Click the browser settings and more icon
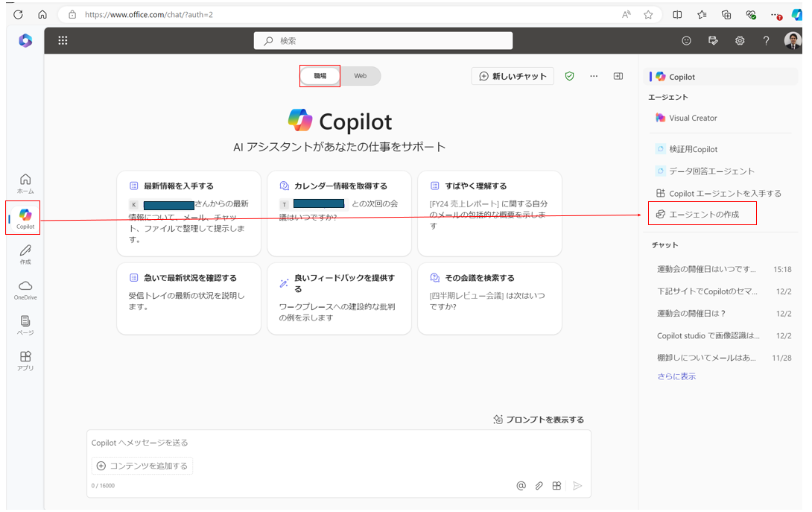The width and height of the screenshot is (812, 512). tap(775, 14)
